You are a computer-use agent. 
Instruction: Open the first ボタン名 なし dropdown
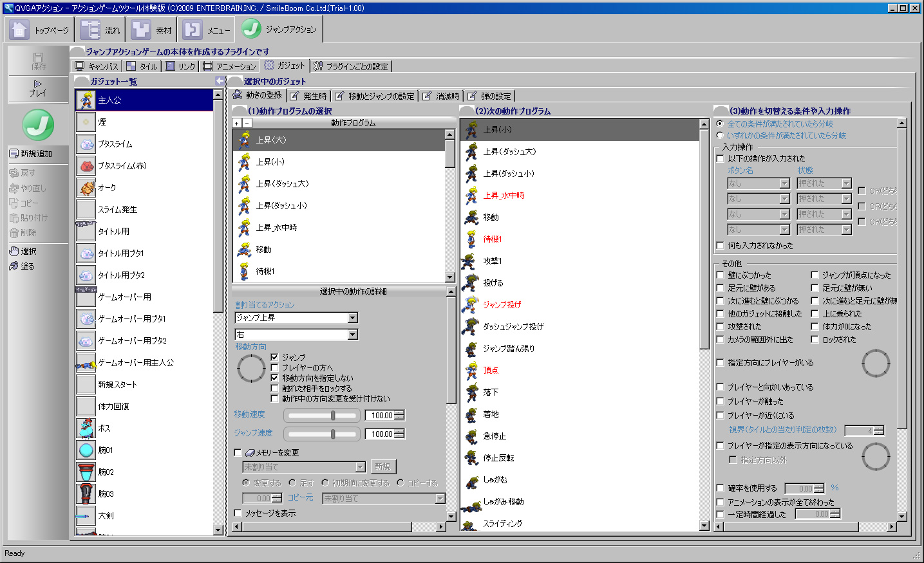coord(784,183)
